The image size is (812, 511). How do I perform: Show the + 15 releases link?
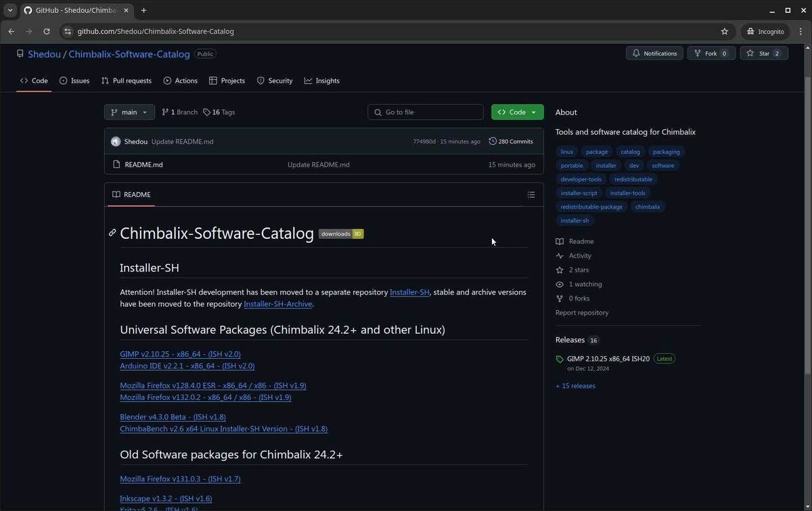pos(575,386)
